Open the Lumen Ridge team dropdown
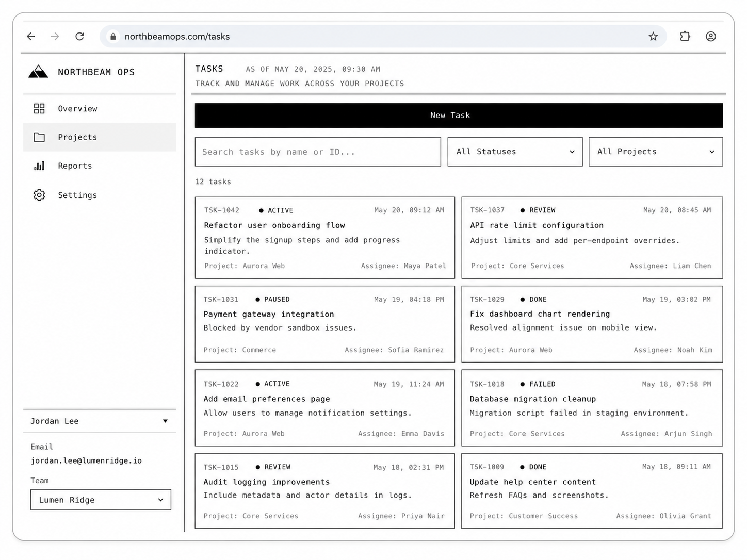This screenshot has height=560, width=747. click(x=101, y=500)
